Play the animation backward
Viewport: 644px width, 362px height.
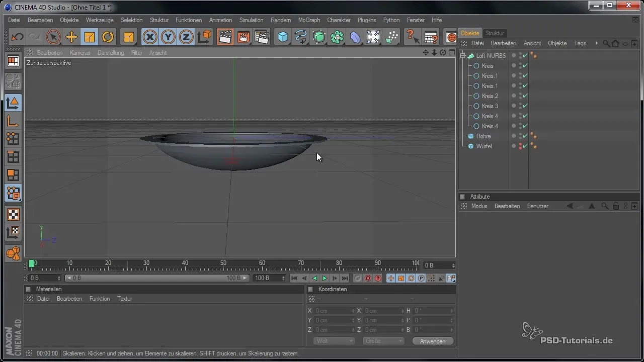pos(314,278)
